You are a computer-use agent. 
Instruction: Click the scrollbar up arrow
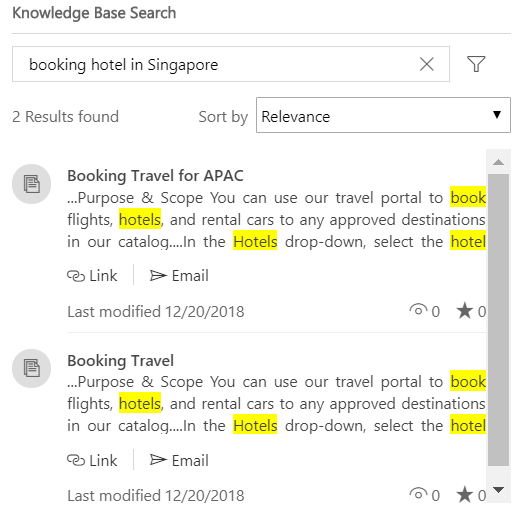coord(498,162)
